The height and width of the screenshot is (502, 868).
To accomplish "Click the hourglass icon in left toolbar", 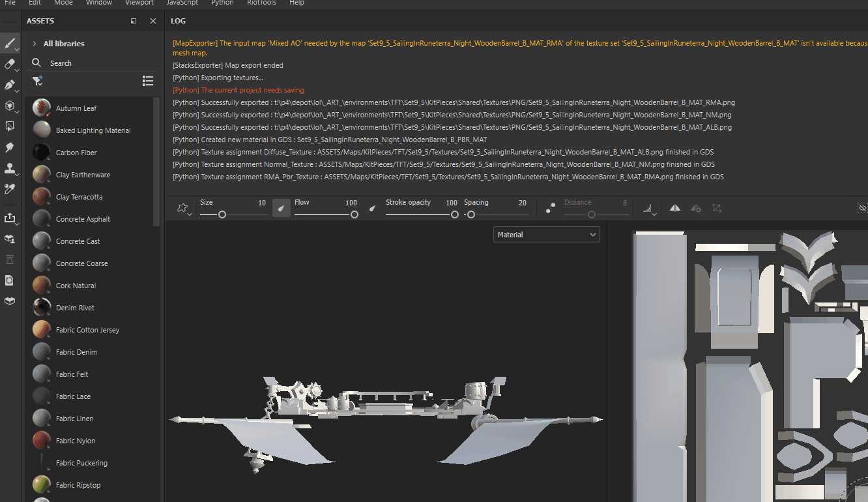I will coord(10,259).
